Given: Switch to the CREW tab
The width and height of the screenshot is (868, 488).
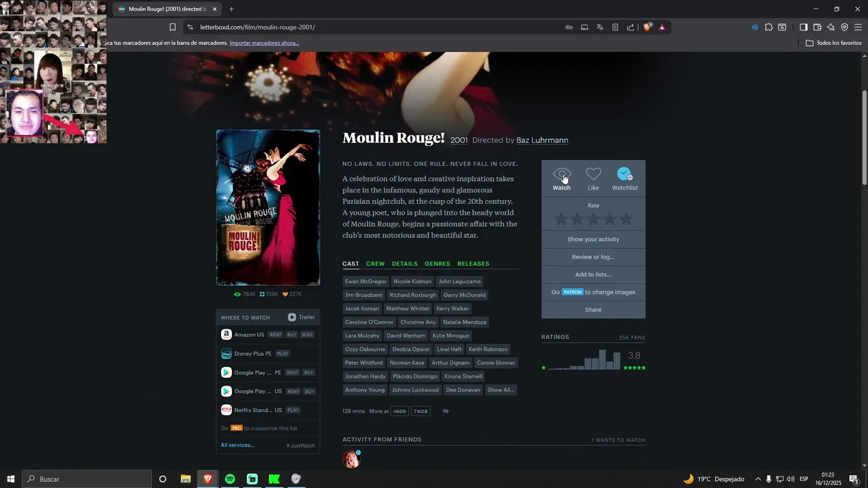Looking at the screenshot, I should (375, 264).
